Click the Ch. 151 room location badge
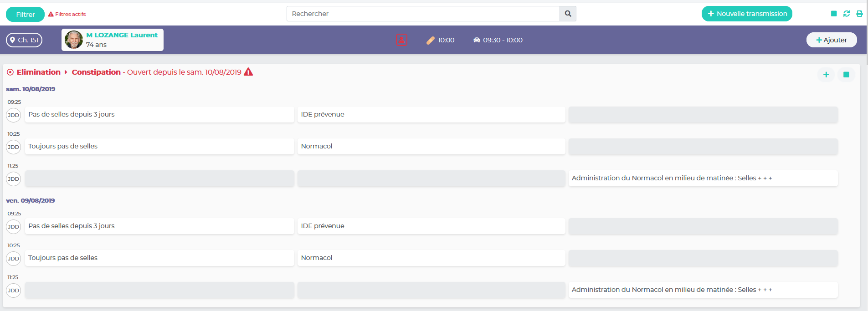Image resolution: width=868 pixels, height=311 pixels. (24, 40)
